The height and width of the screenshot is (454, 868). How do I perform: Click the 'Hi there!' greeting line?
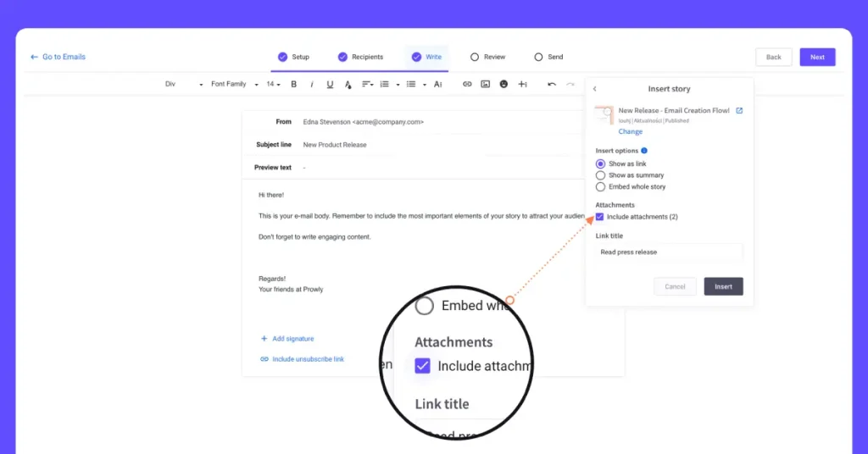coord(271,195)
